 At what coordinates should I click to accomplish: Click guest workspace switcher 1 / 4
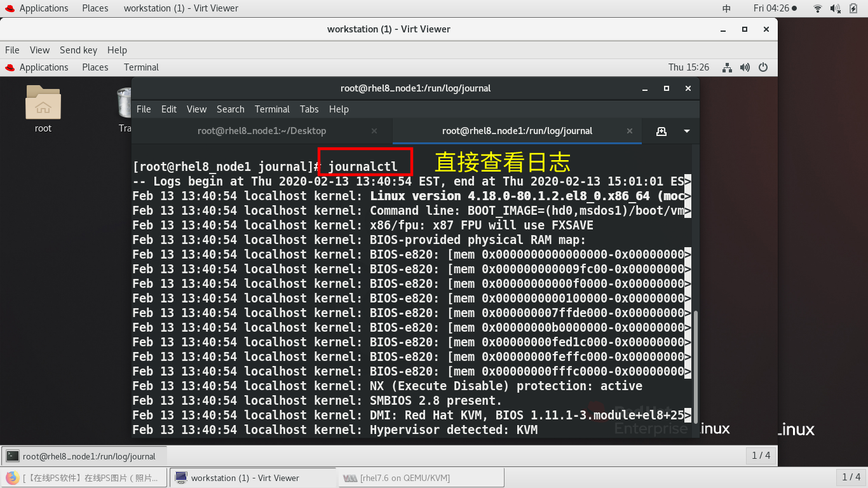coord(761,456)
